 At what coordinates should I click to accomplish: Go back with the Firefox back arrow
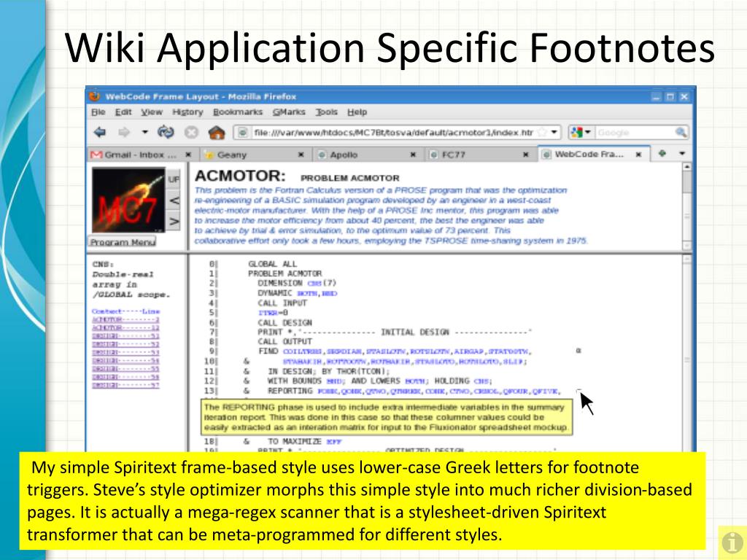(x=99, y=133)
